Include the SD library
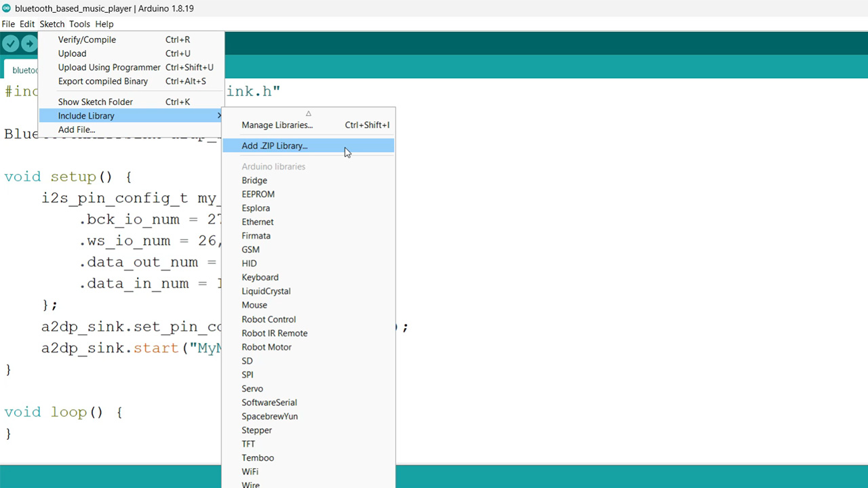Viewport: 868px width, 488px height. point(309,361)
